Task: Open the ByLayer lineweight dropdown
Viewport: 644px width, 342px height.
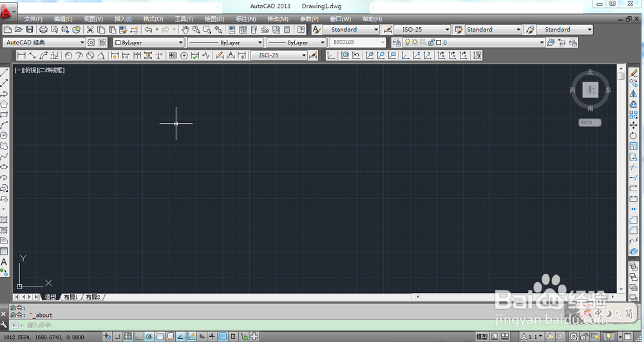Action: [x=296, y=43]
